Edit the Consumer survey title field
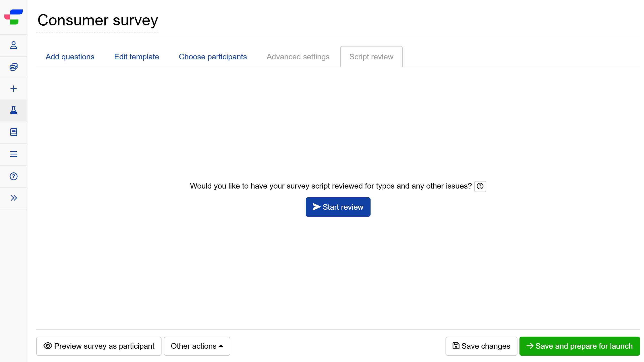Screen dimensions: 644x362 pyautogui.click(x=98, y=21)
